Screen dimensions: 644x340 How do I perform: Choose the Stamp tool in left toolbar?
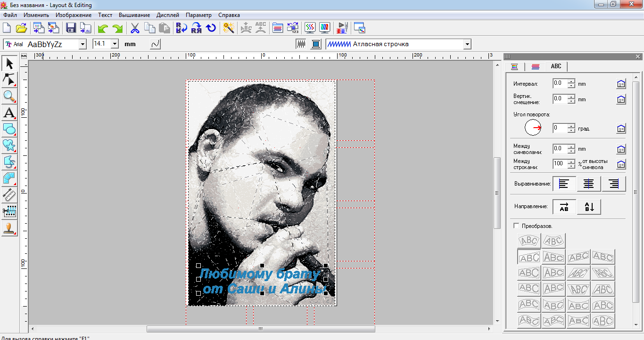point(9,228)
